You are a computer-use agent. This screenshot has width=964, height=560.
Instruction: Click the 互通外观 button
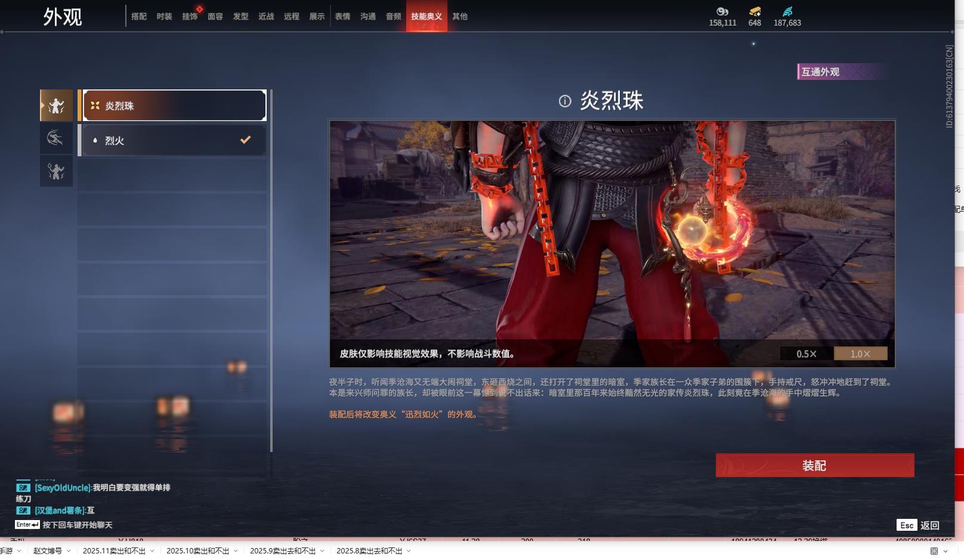click(x=843, y=72)
